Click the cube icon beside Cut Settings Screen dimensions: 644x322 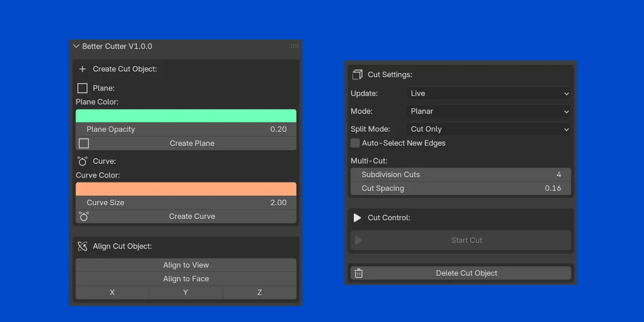357,75
